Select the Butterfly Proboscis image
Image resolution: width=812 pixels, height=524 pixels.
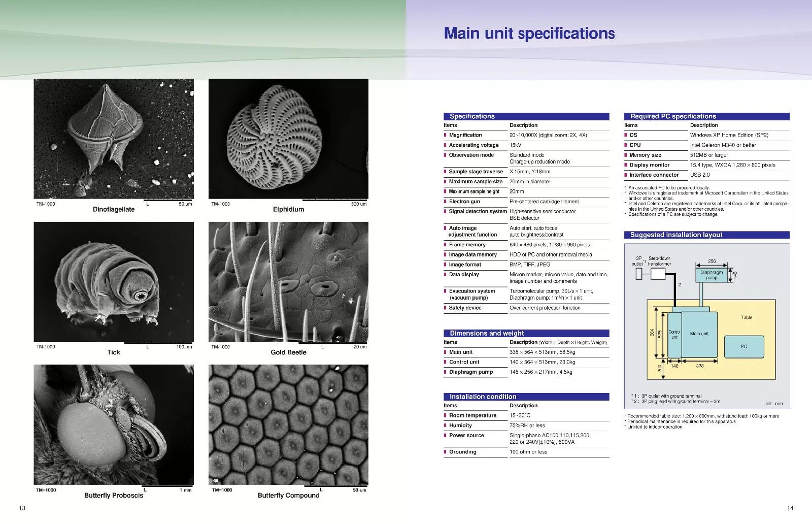click(x=114, y=424)
